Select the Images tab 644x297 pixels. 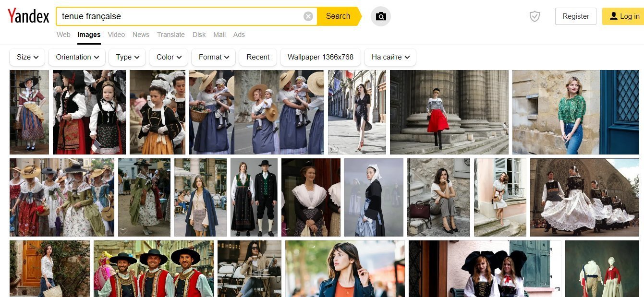pyautogui.click(x=89, y=35)
